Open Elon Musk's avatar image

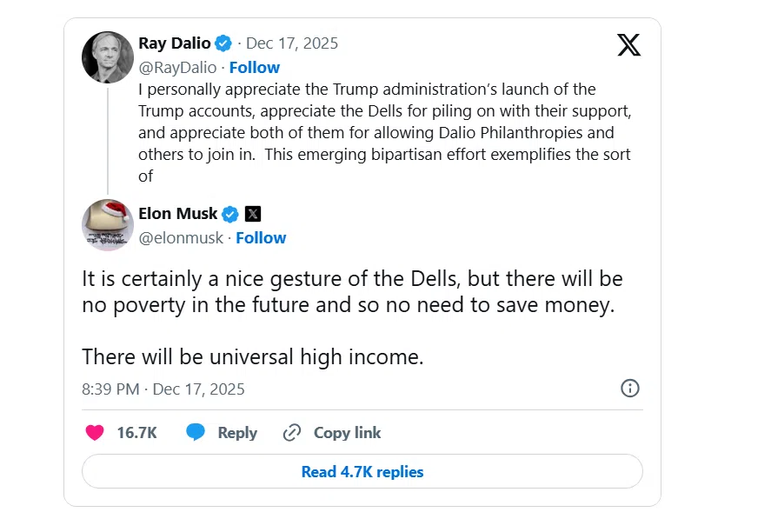coord(107,224)
